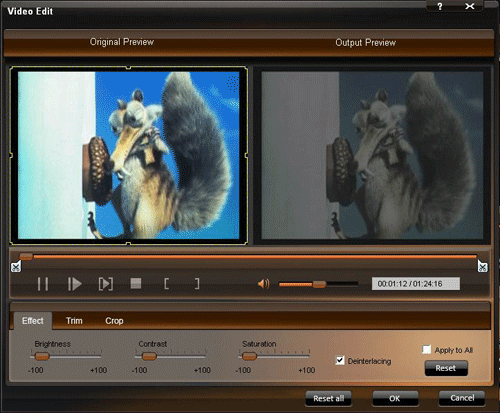Image resolution: width=500 pixels, height=413 pixels.
Task: Cancel the video edit dialog
Action: (462, 398)
